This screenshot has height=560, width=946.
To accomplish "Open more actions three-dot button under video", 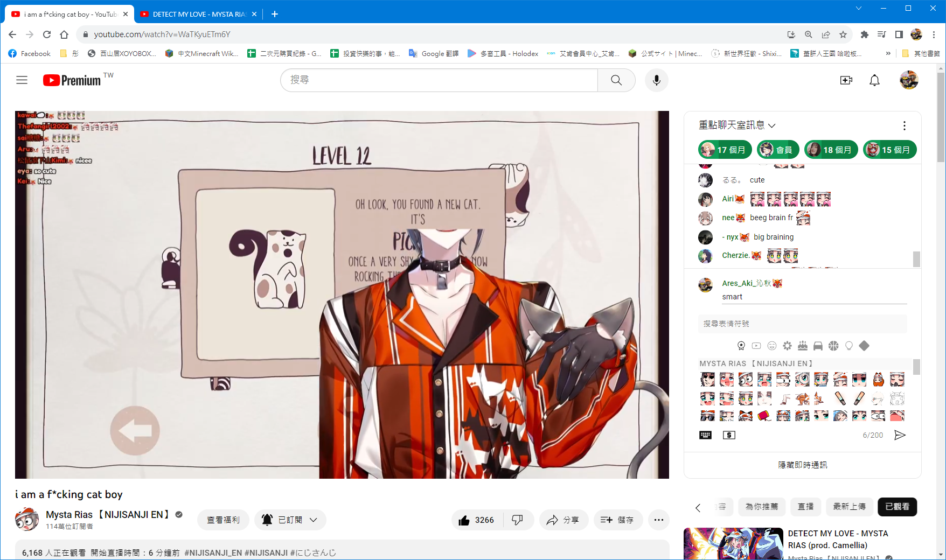I will click(x=658, y=520).
